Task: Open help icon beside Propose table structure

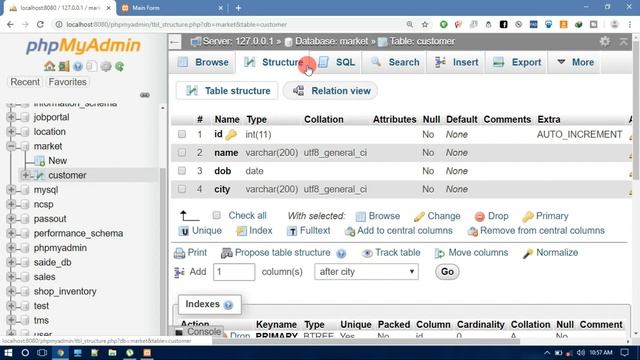Action: point(341,253)
